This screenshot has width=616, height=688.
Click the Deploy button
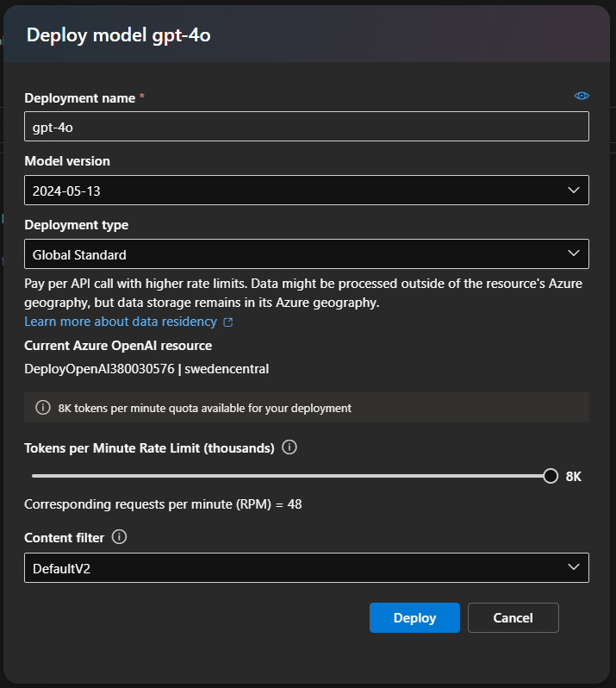pyautogui.click(x=414, y=617)
